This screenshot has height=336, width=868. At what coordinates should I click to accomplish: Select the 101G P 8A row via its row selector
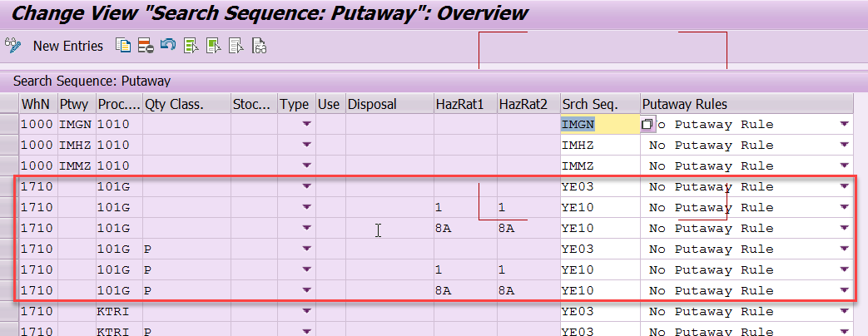click(9, 290)
